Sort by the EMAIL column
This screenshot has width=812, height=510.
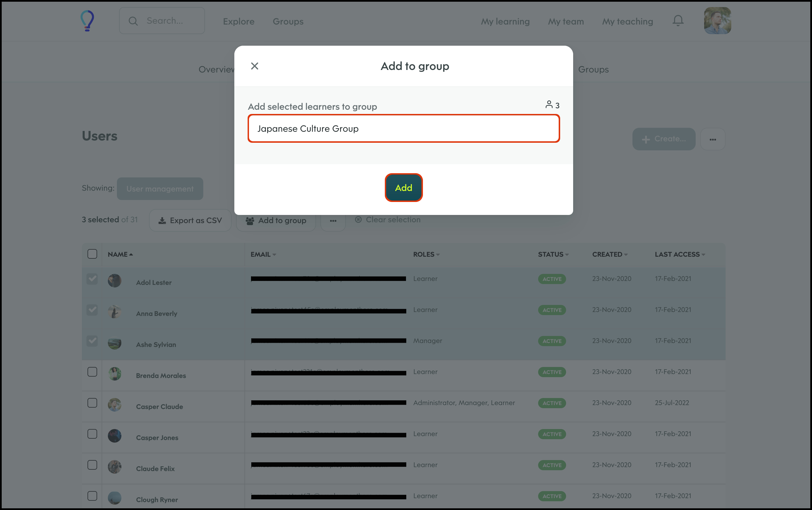click(263, 254)
